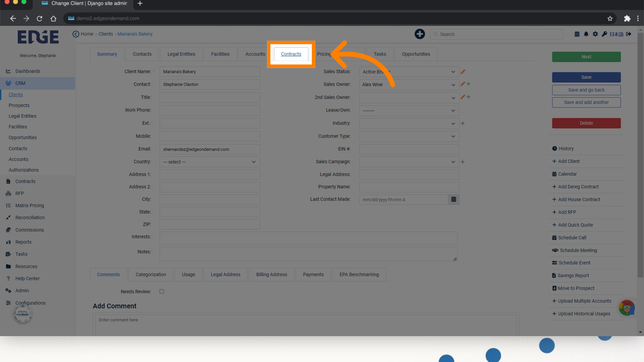
Task: Open the Lease/Own dropdown
Action: click(x=409, y=110)
